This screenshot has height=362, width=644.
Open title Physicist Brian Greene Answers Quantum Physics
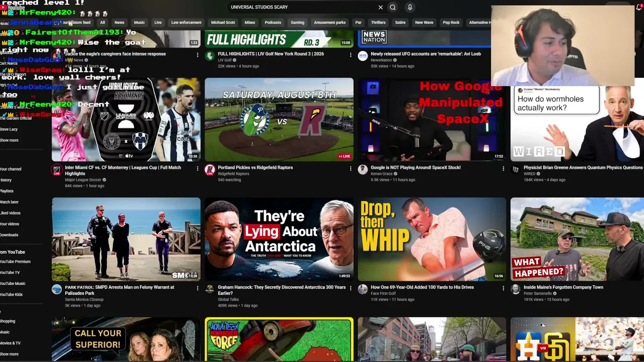click(x=583, y=167)
